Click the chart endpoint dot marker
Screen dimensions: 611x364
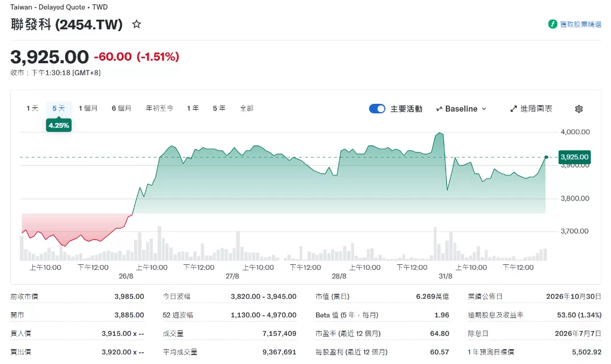tap(547, 157)
